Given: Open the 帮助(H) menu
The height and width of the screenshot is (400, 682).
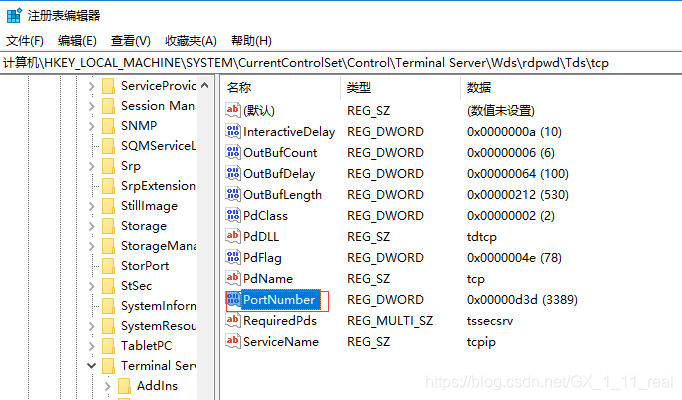Looking at the screenshot, I should [x=251, y=41].
